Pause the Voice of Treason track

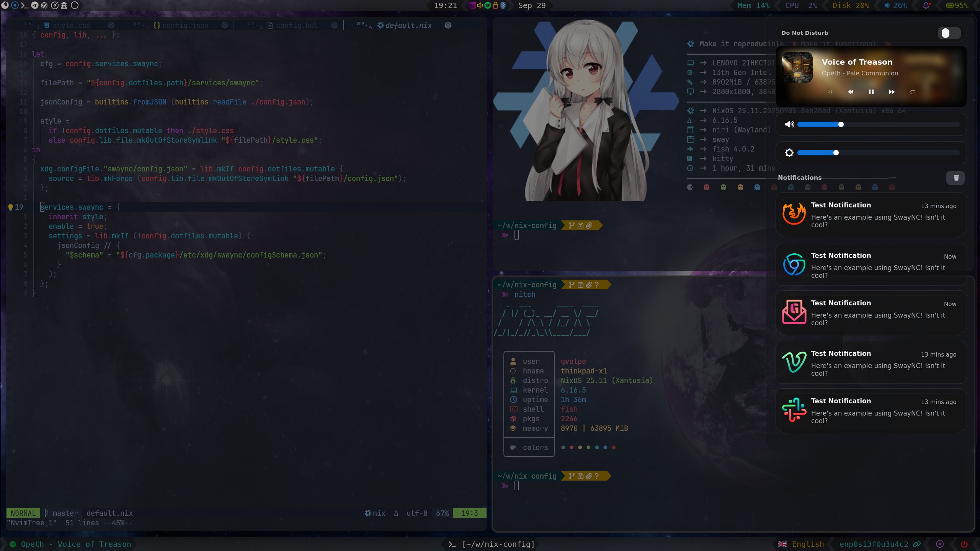pos(871,92)
